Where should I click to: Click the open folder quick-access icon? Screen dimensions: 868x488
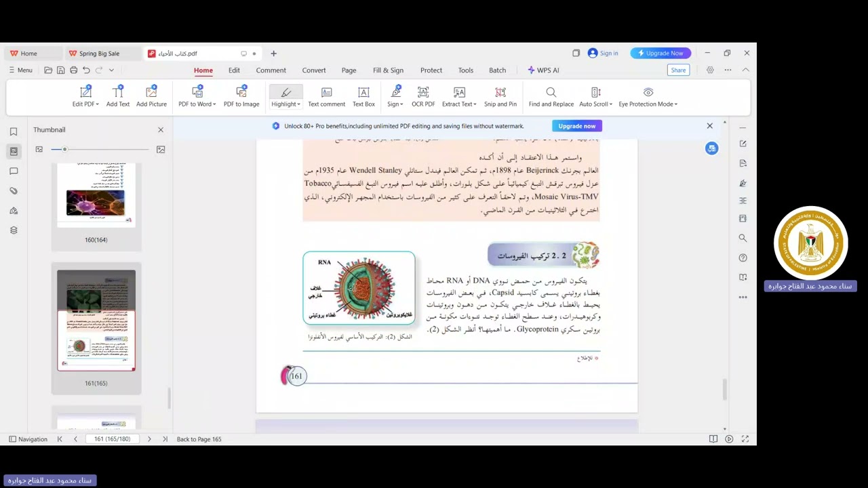tap(48, 70)
